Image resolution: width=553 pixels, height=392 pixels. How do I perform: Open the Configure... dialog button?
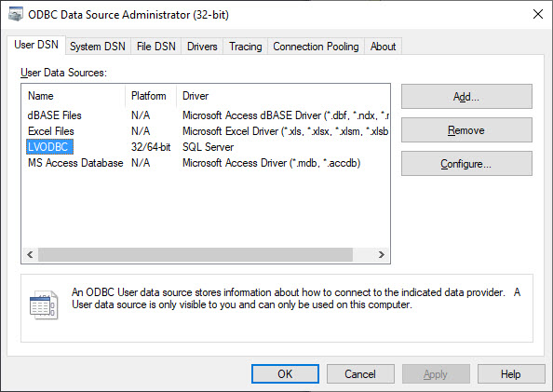click(x=466, y=163)
